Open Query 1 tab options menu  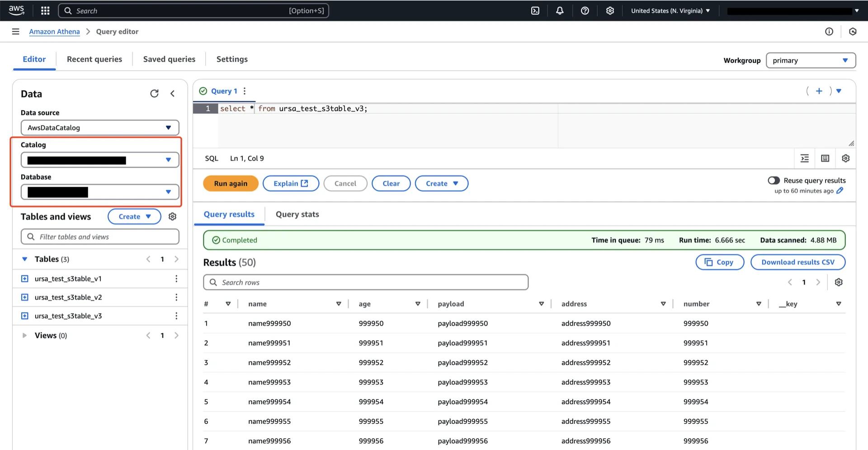(245, 91)
